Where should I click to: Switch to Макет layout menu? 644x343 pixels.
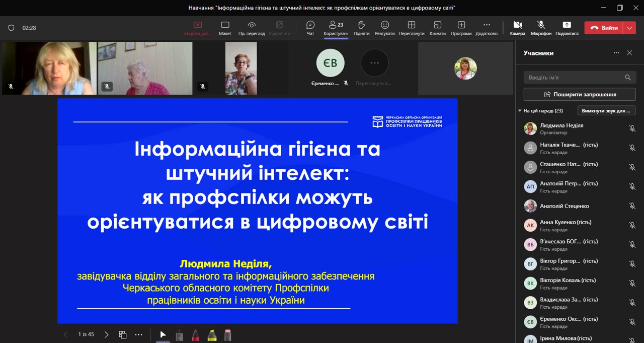[x=225, y=28]
